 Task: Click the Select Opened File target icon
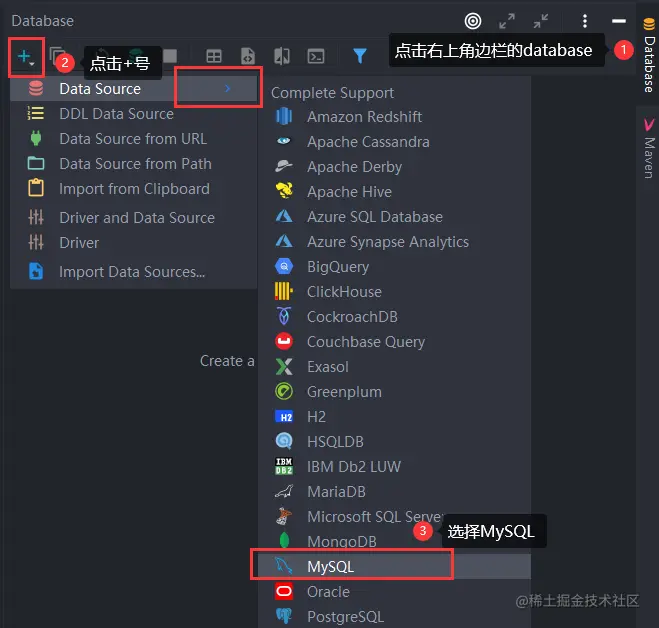(x=473, y=21)
